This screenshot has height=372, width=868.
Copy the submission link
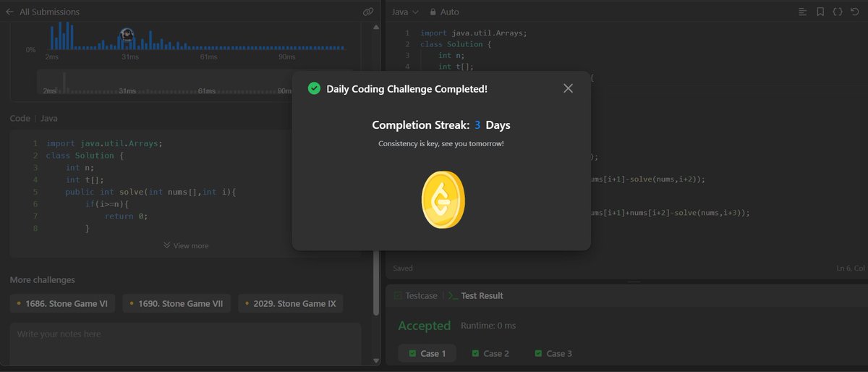[x=368, y=12]
